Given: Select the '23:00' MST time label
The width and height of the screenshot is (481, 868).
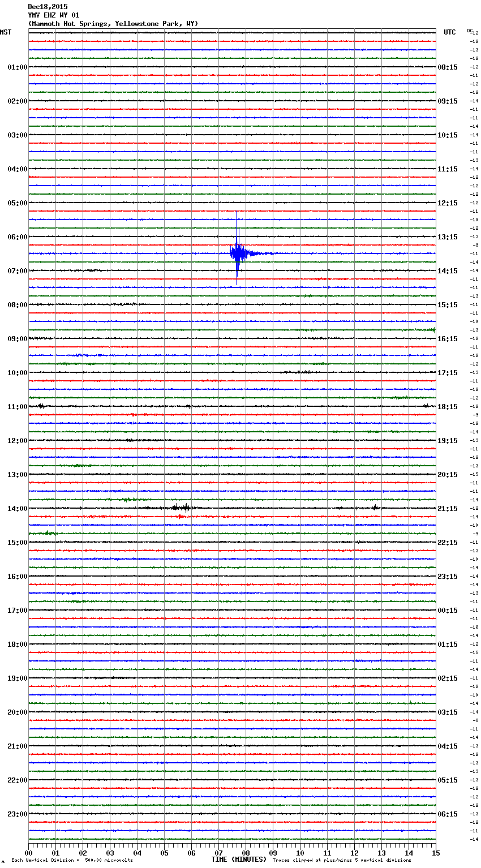Looking at the screenshot, I should pos(18,814).
